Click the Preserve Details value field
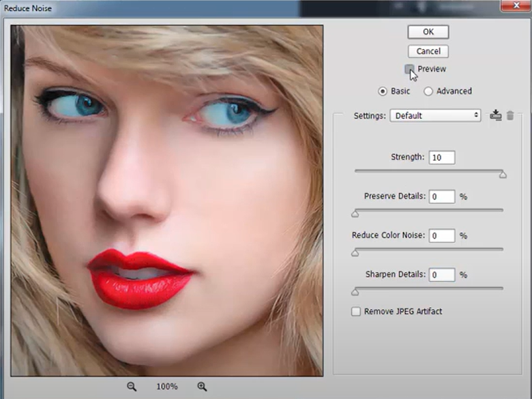Image resolution: width=532 pixels, height=399 pixels. coord(442,196)
